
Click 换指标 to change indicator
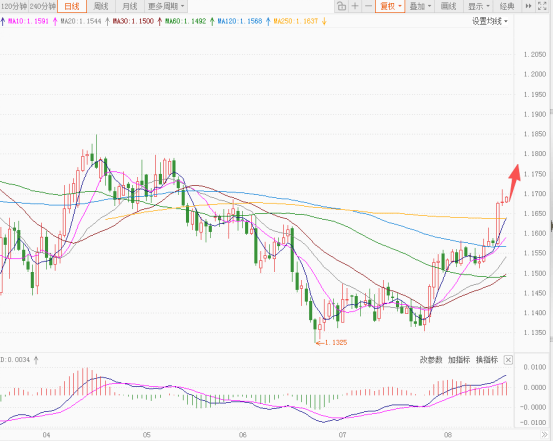point(487,360)
